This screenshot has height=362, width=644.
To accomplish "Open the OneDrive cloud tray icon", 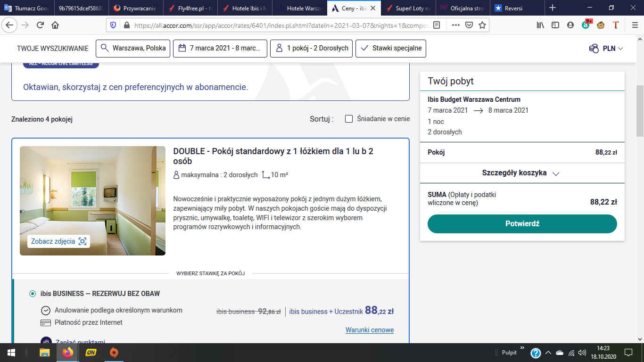I will (560, 353).
